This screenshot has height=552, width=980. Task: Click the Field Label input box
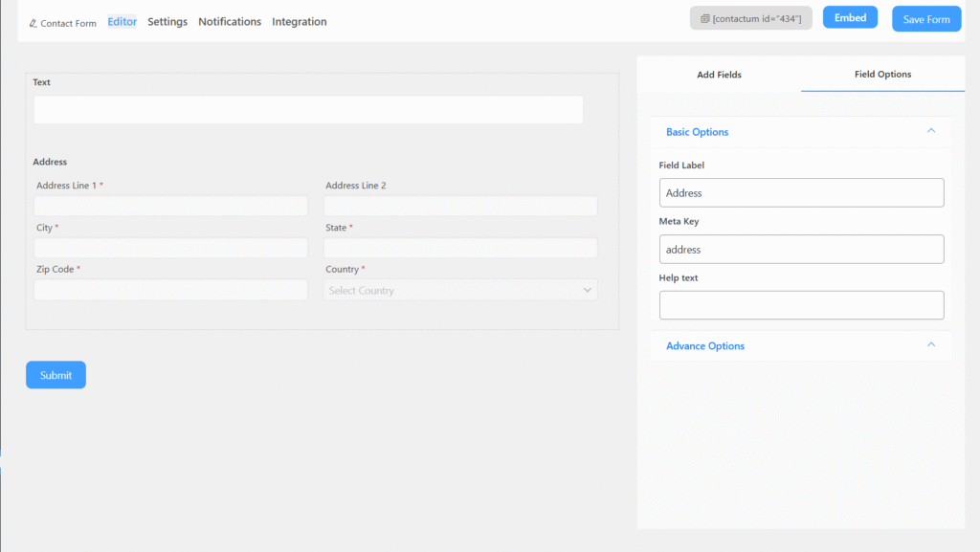point(801,193)
